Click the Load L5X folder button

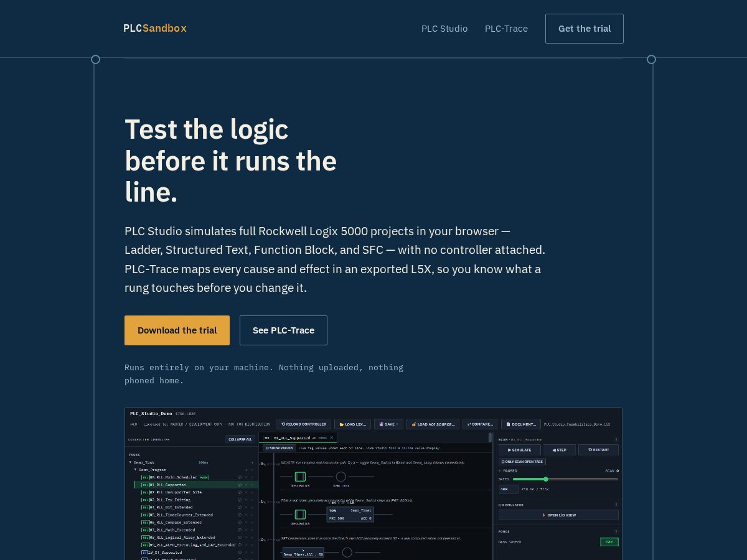[352, 424]
